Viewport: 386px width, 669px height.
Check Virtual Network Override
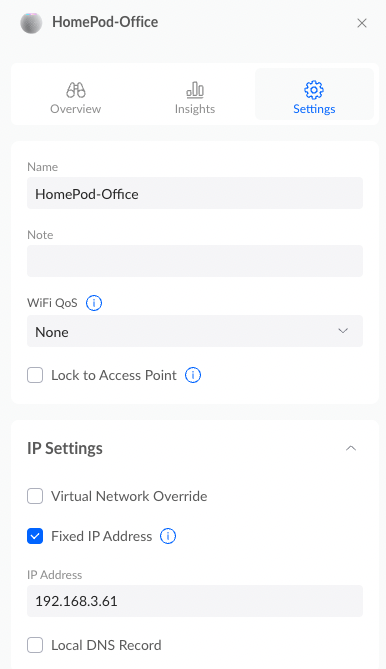click(35, 496)
